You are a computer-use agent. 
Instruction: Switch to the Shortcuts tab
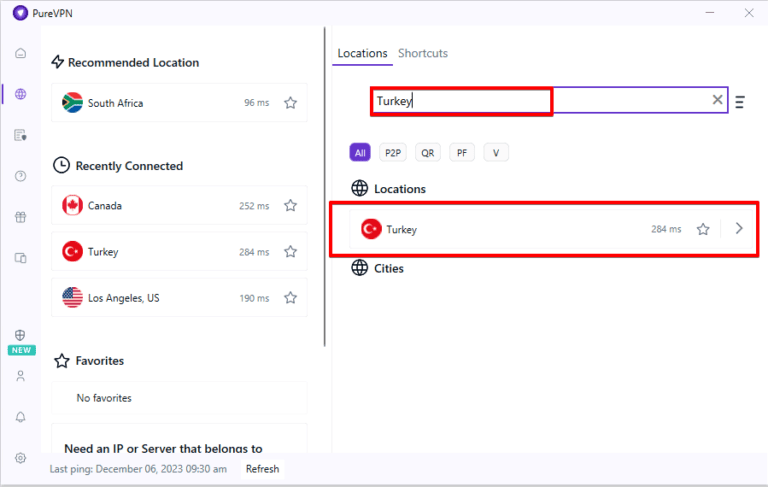(x=423, y=53)
